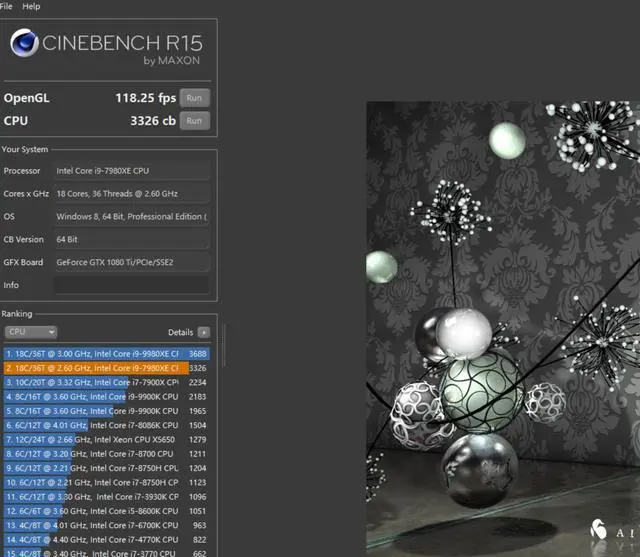Select ranking entry i7-8700 scoring 1211

tap(107, 454)
